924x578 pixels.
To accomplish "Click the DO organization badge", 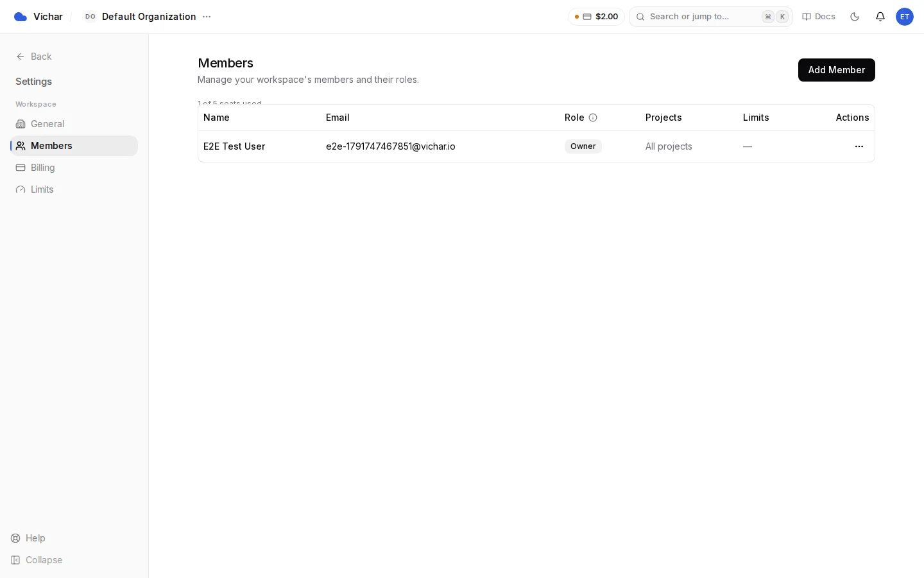I will (90, 17).
